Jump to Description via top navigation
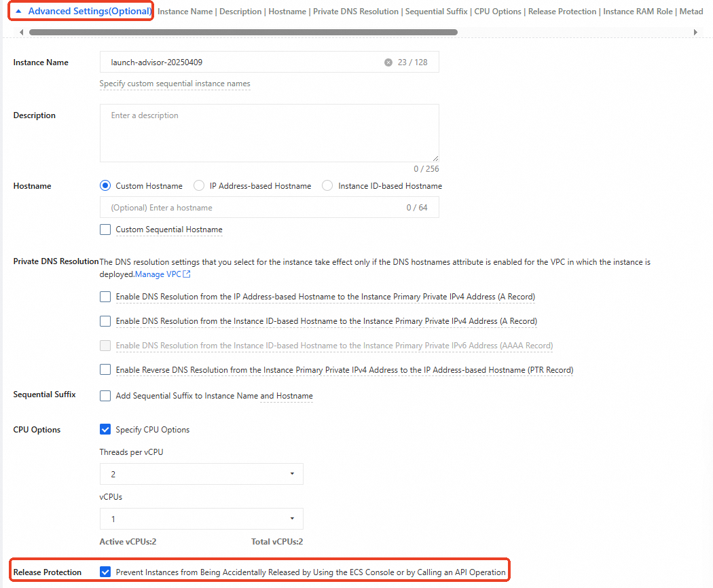713x588 pixels. coord(240,12)
